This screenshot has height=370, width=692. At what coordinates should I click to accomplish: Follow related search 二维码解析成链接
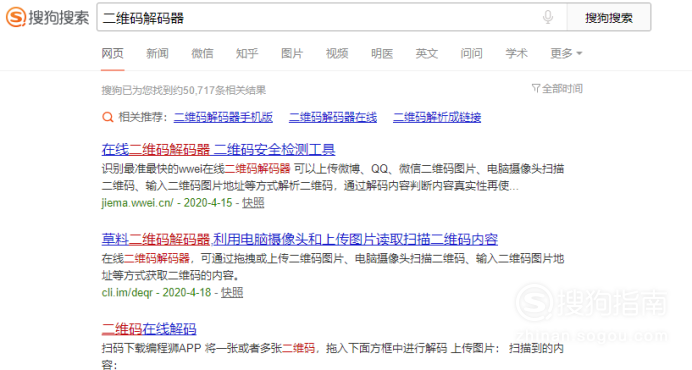coord(437,117)
